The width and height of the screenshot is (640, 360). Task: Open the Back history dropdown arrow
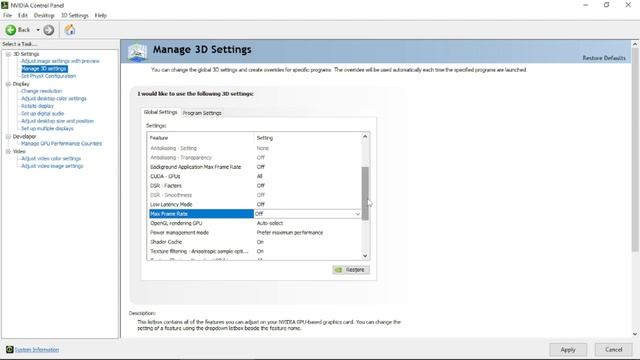(38, 30)
